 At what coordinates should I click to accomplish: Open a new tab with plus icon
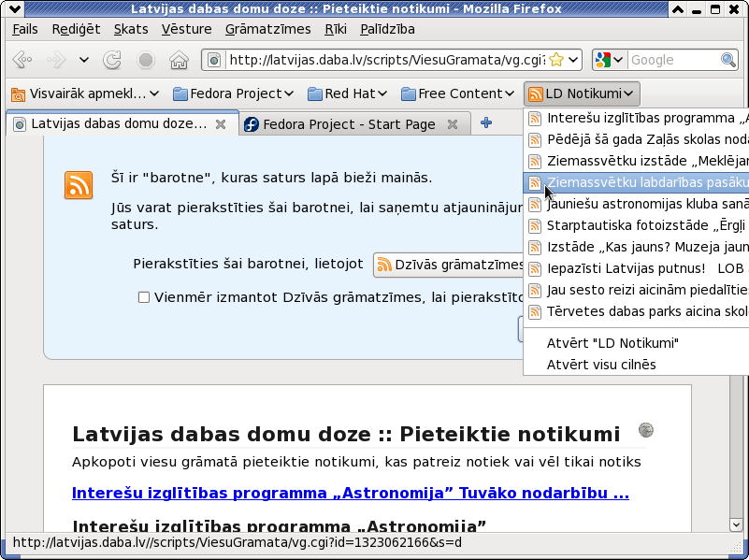pyautogui.click(x=486, y=122)
